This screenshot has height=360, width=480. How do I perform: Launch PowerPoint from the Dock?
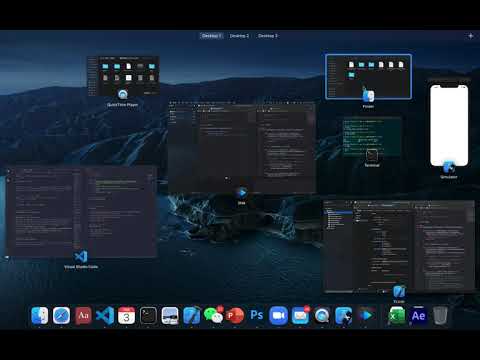point(235,315)
